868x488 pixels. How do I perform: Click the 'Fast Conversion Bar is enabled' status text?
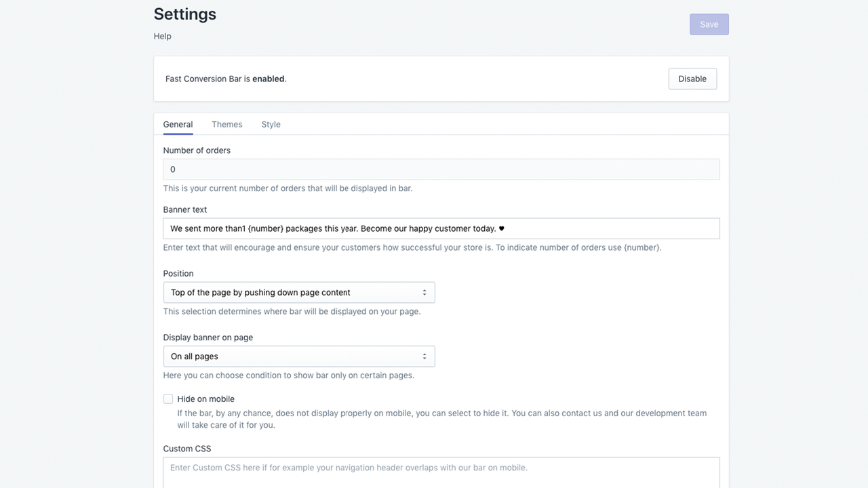[226, 79]
